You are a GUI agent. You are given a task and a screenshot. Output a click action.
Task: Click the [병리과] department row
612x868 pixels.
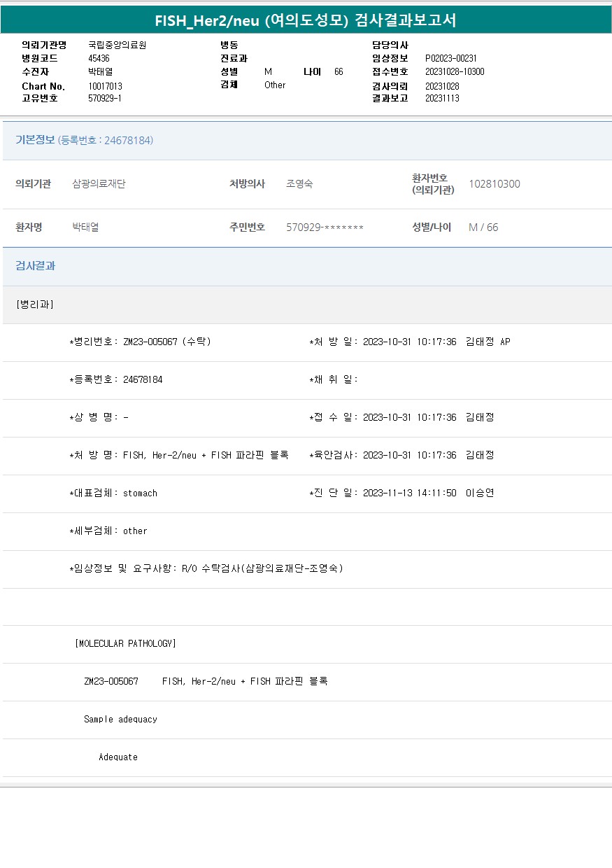[34, 304]
